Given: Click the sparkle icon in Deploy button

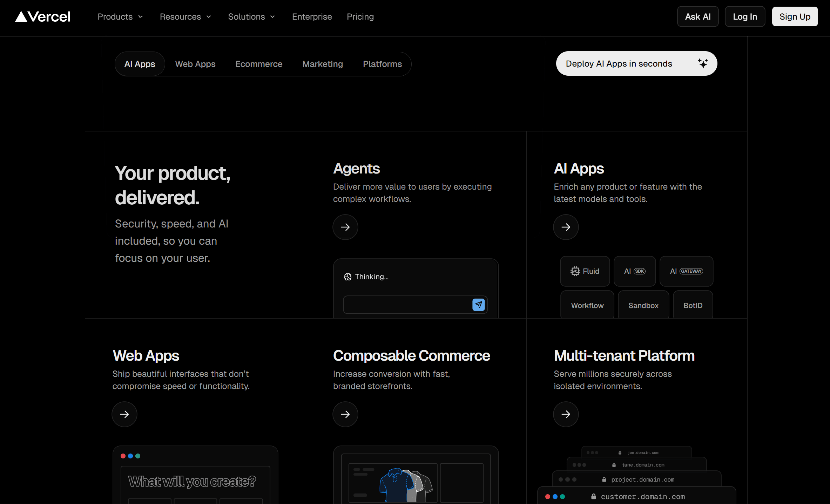Looking at the screenshot, I should coord(702,63).
